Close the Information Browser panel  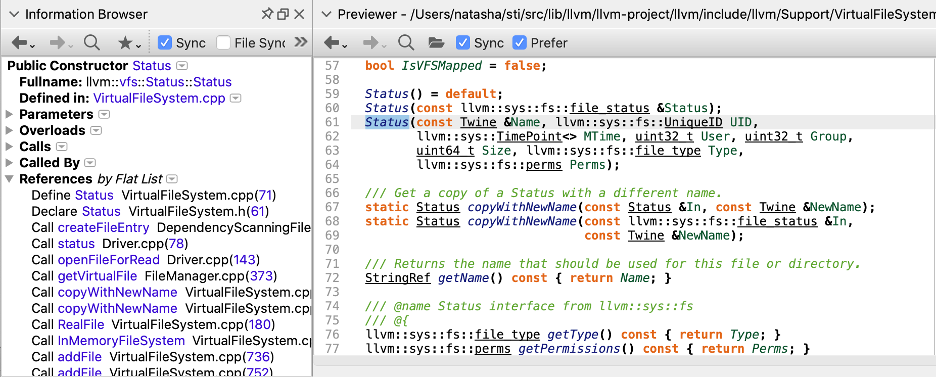click(299, 14)
